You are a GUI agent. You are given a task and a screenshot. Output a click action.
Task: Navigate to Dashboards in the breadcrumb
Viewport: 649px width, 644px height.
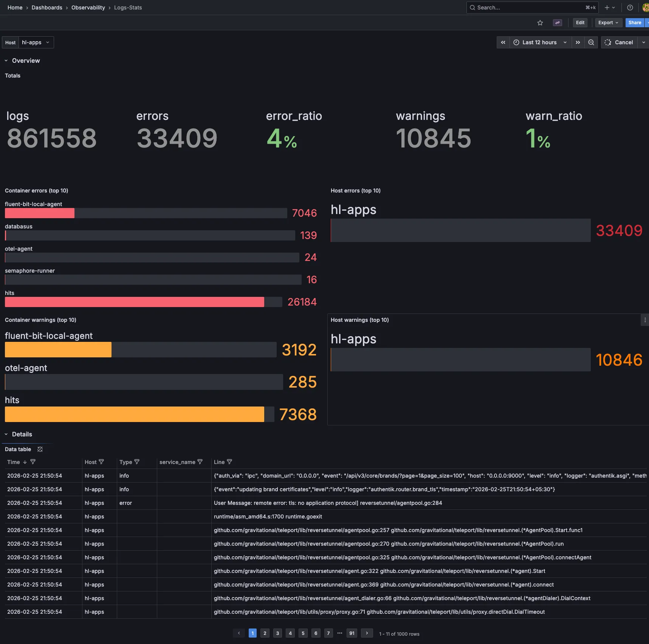click(x=47, y=8)
